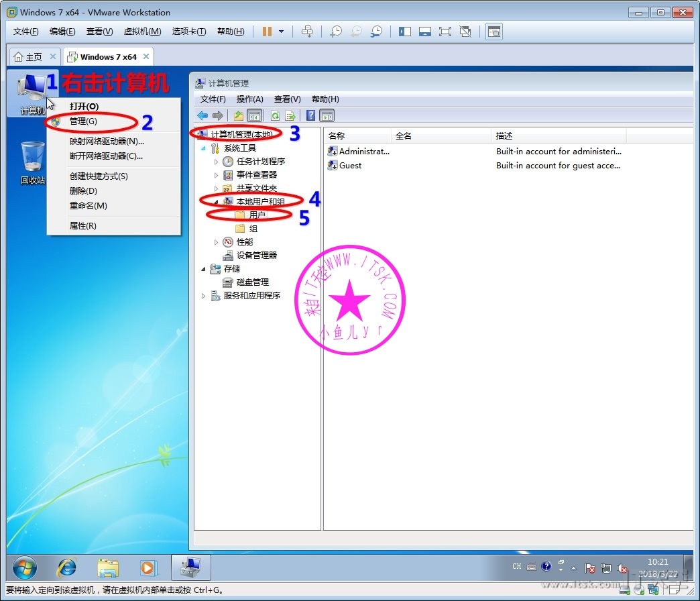Open the dropdown arrow beside pause button
This screenshot has height=601, width=700.
click(281, 32)
